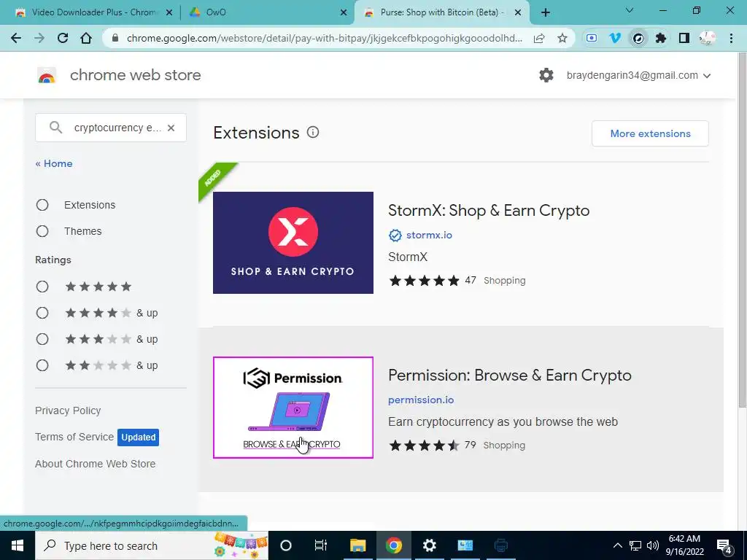
Task: Open Chrome's side panel icon
Action: (x=684, y=38)
